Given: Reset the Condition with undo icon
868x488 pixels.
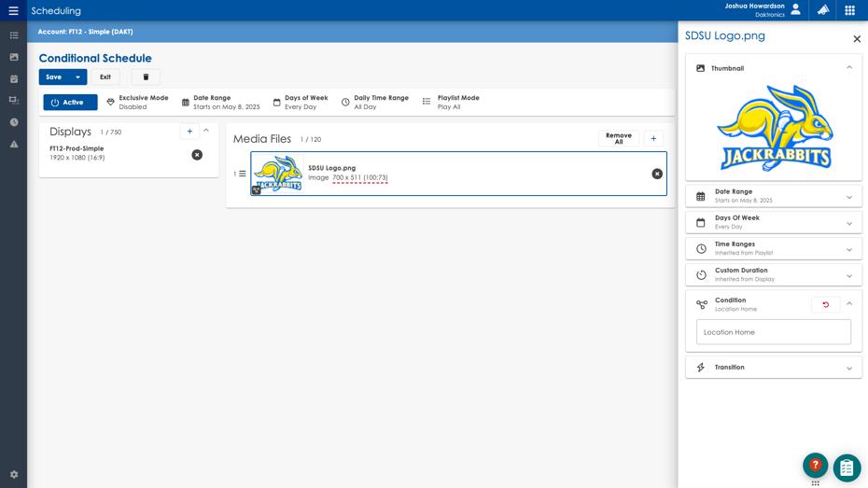Looking at the screenshot, I should 825,304.
